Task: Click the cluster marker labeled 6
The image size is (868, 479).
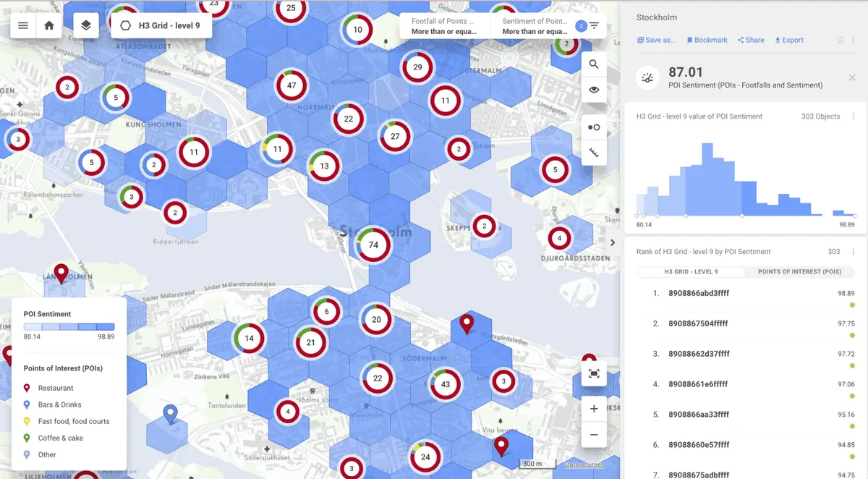Action: pos(327,312)
